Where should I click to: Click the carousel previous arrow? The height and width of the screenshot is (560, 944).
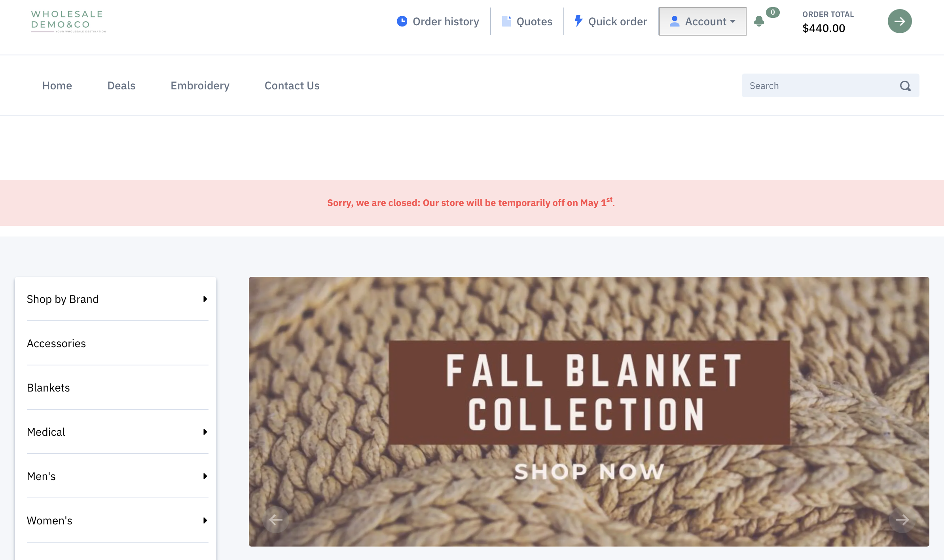click(x=275, y=520)
